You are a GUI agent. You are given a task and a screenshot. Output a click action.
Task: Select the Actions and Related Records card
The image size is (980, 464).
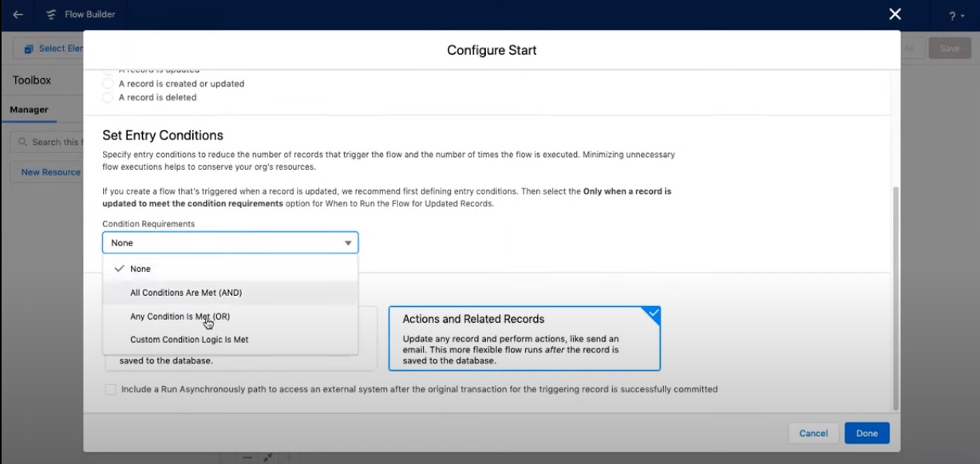(524, 339)
